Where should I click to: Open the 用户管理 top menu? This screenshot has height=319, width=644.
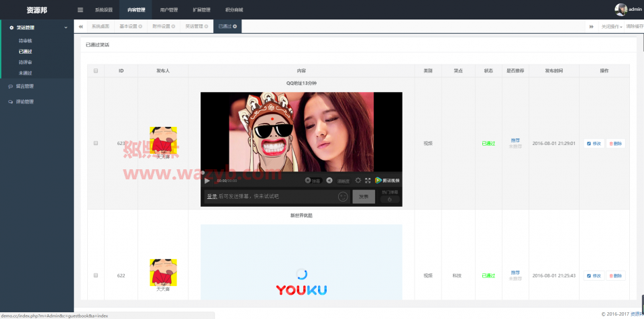169,10
